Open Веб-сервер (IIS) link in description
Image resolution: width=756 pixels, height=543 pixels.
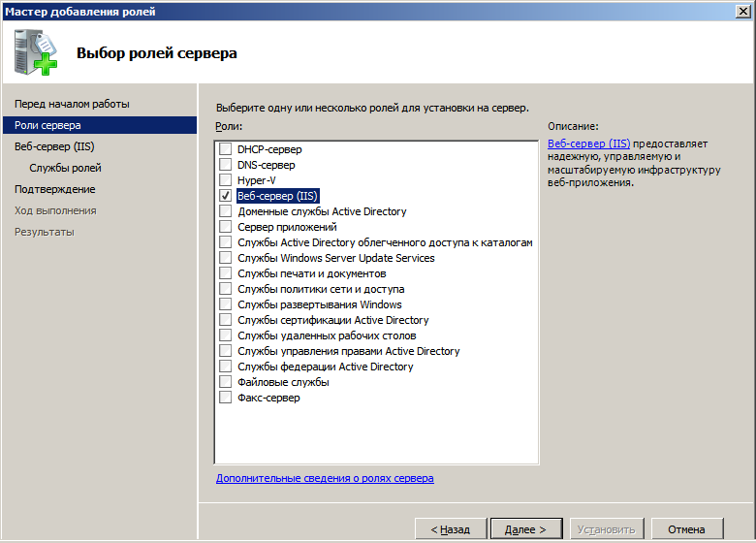[588, 144]
